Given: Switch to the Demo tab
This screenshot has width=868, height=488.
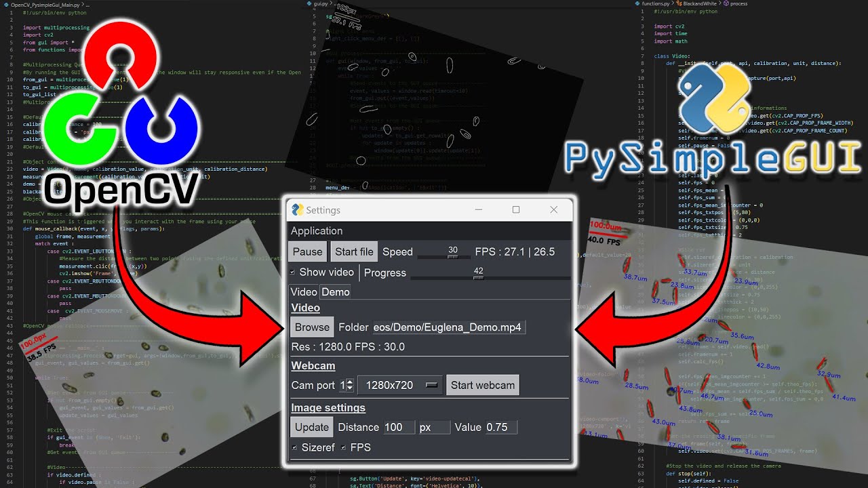Looking at the screenshot, I should tap(336, 291).
